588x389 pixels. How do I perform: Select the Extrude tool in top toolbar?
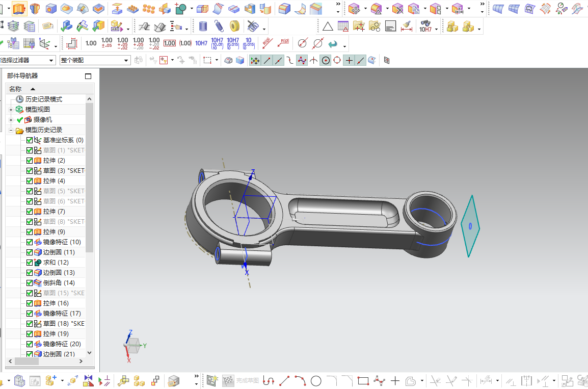click(x=19, y=8)
